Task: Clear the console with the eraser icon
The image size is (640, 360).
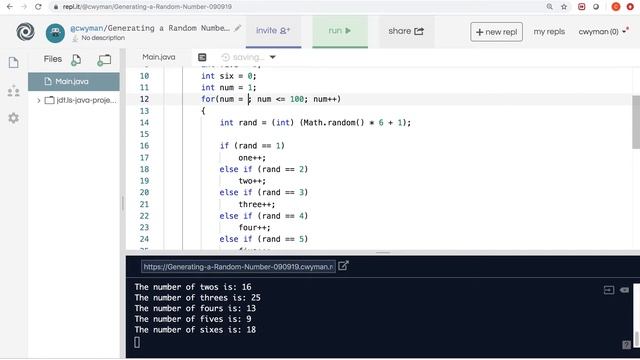Action: [624, 290]
